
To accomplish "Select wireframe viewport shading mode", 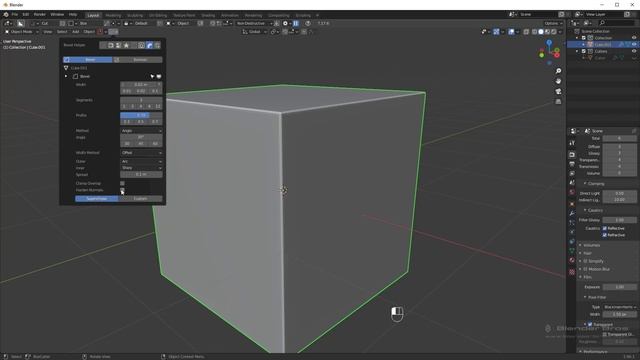I will pos(534,32).
